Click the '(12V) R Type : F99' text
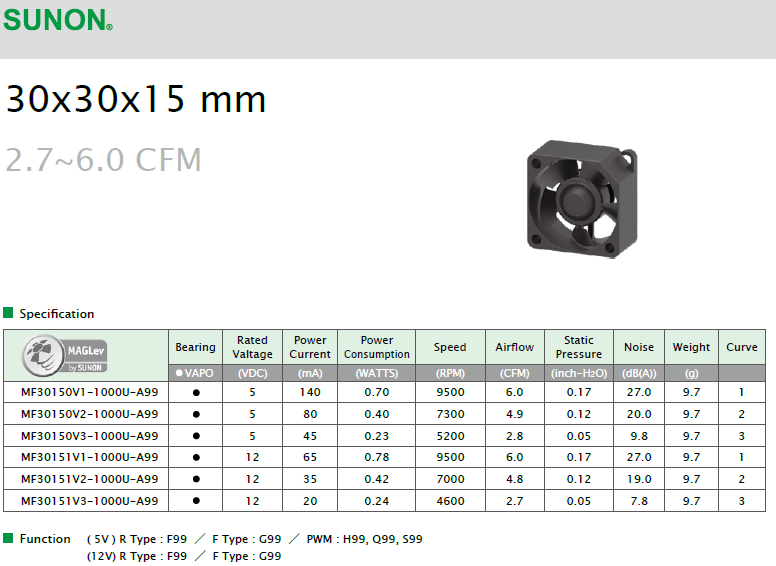The image size is (776, 566). pos(137,556)
